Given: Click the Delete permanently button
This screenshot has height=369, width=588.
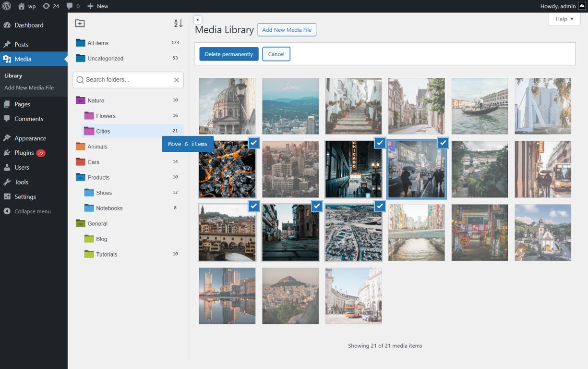Looking at the screenshot, I should (x=229, y=54).
